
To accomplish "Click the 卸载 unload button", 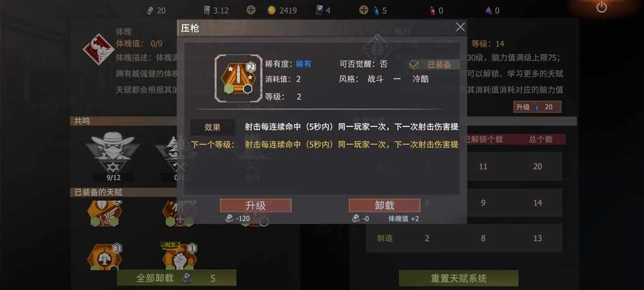I will (385, 205).
